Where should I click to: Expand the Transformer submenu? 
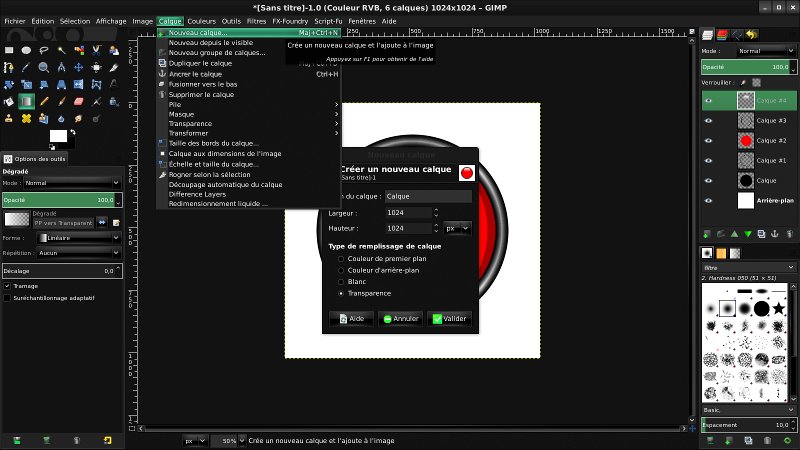248,133
